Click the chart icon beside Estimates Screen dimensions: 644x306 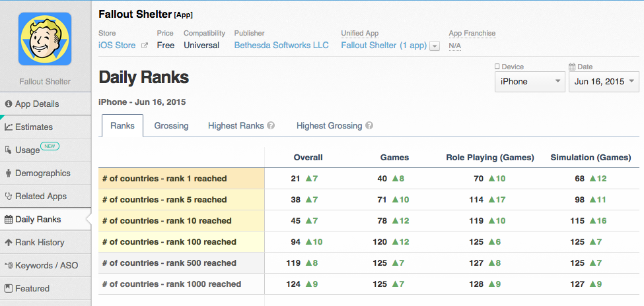tap(9, 127)
